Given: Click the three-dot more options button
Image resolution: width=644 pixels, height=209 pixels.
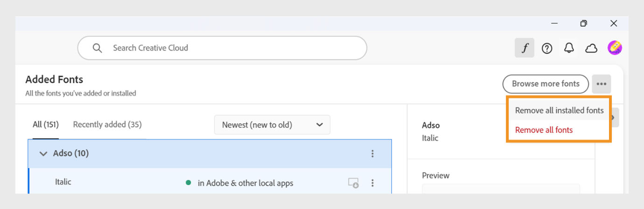Looking at the screenshot, I should point(602,84).
